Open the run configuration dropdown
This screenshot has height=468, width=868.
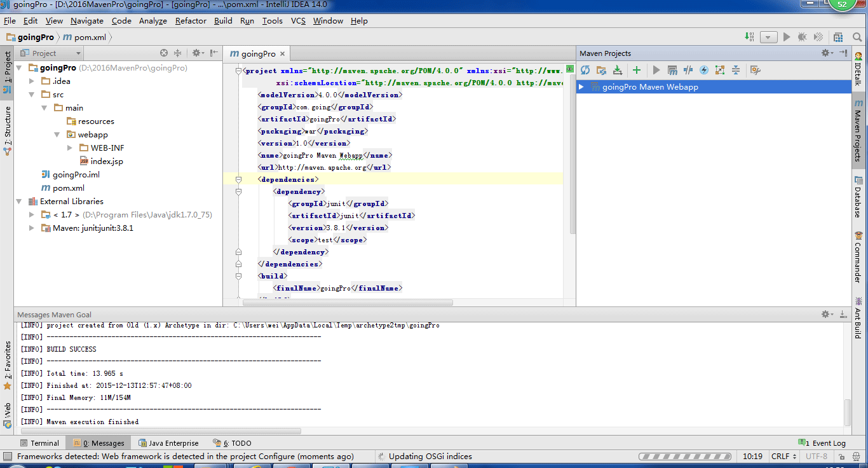[x=769, y=38]
